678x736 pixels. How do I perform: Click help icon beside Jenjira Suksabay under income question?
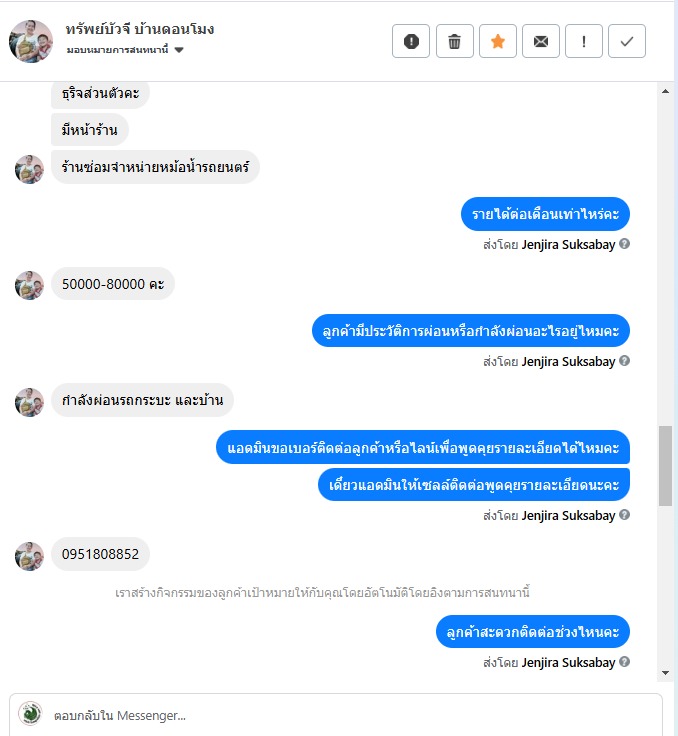pyautogui.click(x=624, y=244)
